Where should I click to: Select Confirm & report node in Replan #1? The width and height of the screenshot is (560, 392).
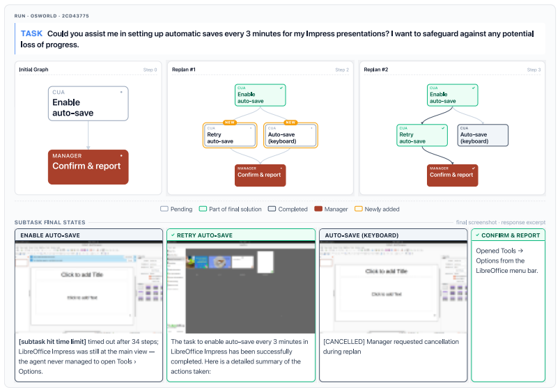point(260,175)
